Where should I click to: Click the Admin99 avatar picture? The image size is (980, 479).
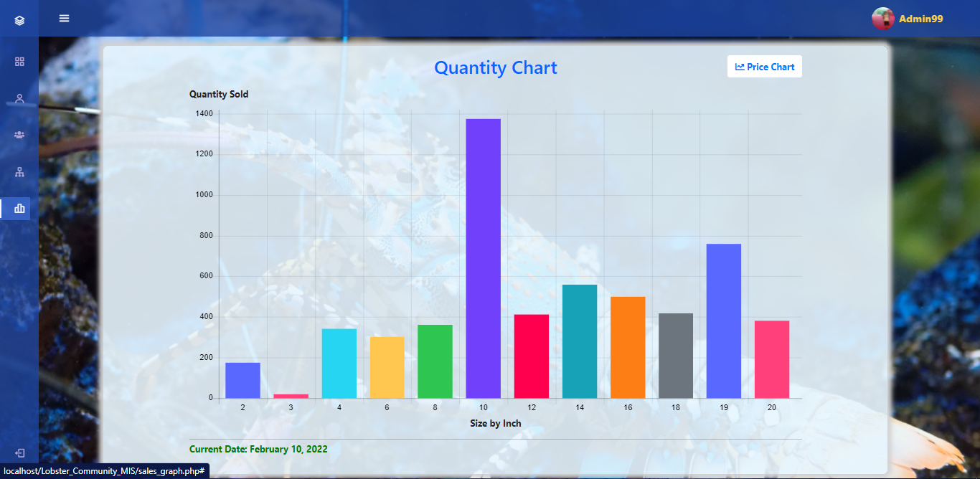[x=882, y=19]
